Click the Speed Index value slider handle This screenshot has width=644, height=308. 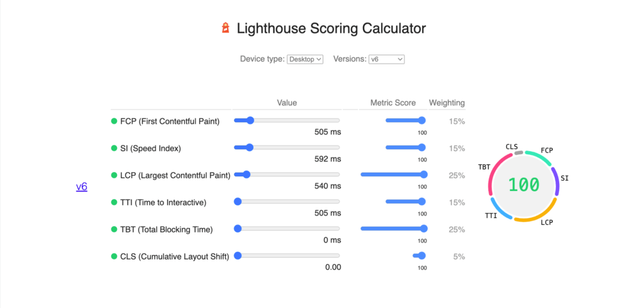click(x=249, y=147)
